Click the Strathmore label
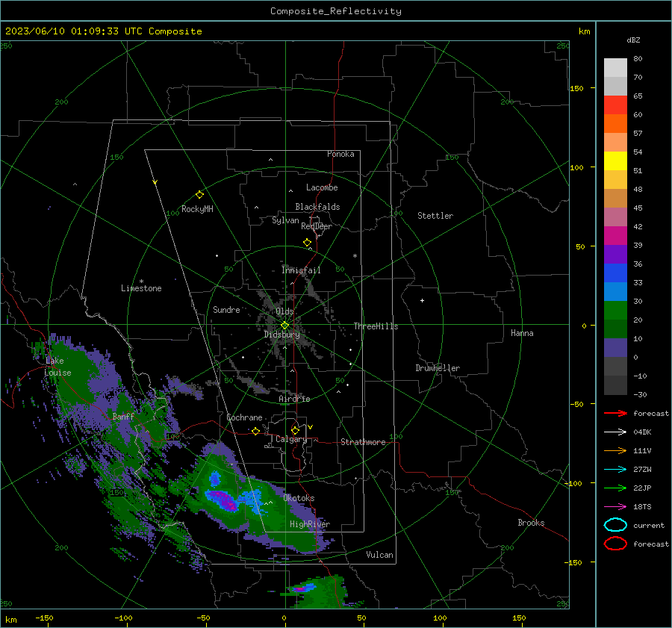This screenshot has height=628, width=672. pos(363,442)
